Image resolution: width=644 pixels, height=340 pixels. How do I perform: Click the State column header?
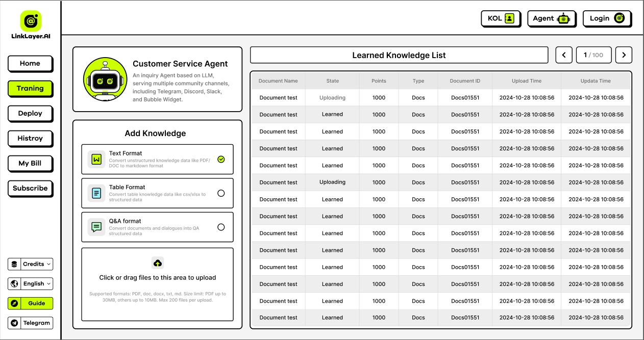pos(333,81)
